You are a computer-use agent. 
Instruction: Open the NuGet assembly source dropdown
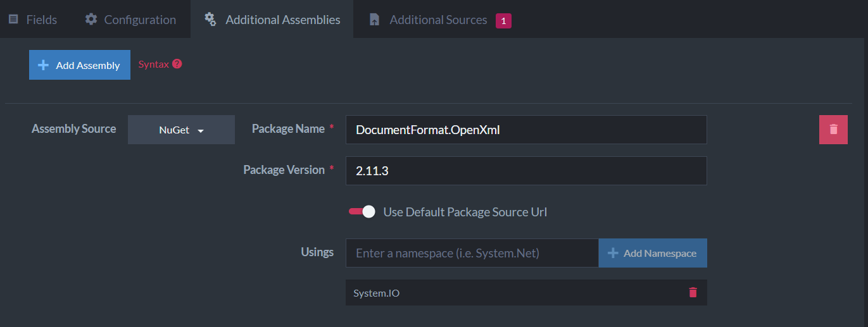point(181,130)
